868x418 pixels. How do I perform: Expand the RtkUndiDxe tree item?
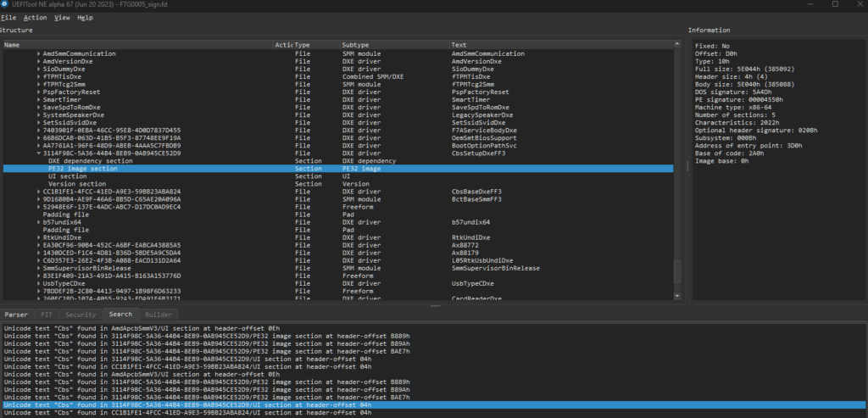(x=39, y=237)
